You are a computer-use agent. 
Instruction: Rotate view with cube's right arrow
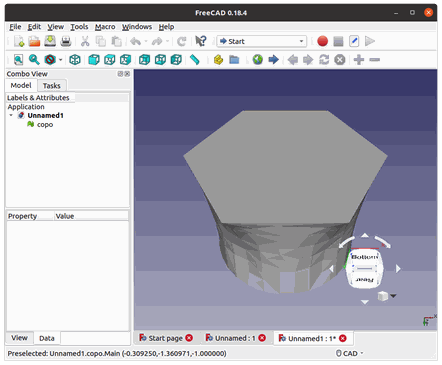click(x=398, y=268)
